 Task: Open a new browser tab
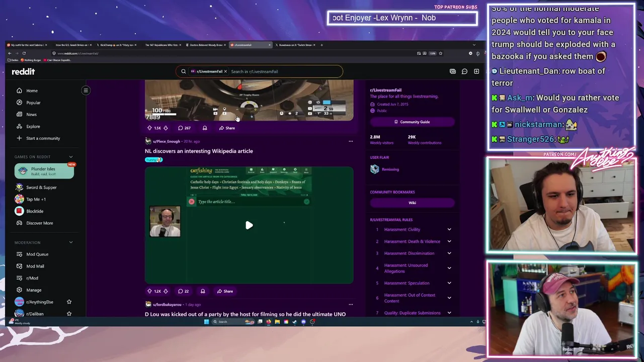[322, 45]
